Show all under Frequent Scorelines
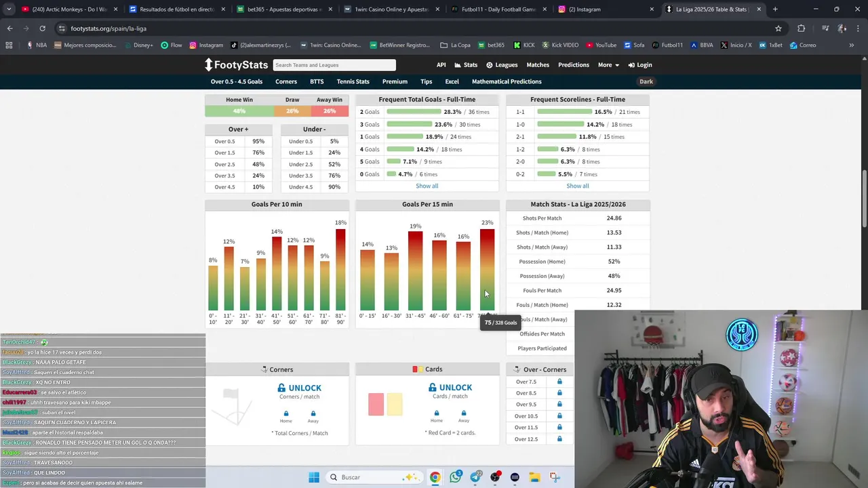 578,186
